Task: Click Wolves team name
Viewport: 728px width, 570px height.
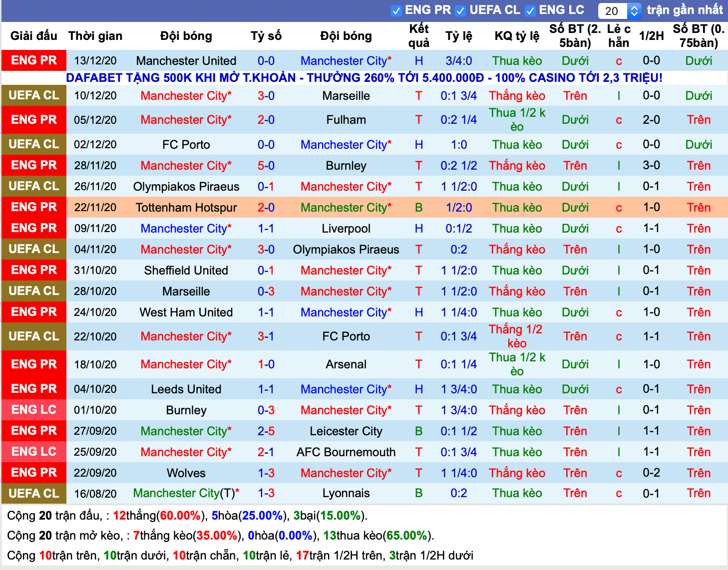Action: click(186, 473)
